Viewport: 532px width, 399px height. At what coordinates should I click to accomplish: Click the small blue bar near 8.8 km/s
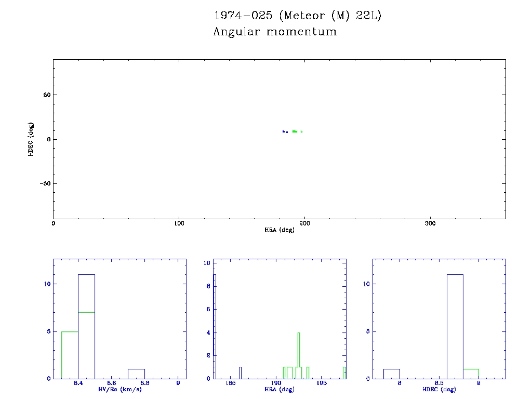(136, 374)
